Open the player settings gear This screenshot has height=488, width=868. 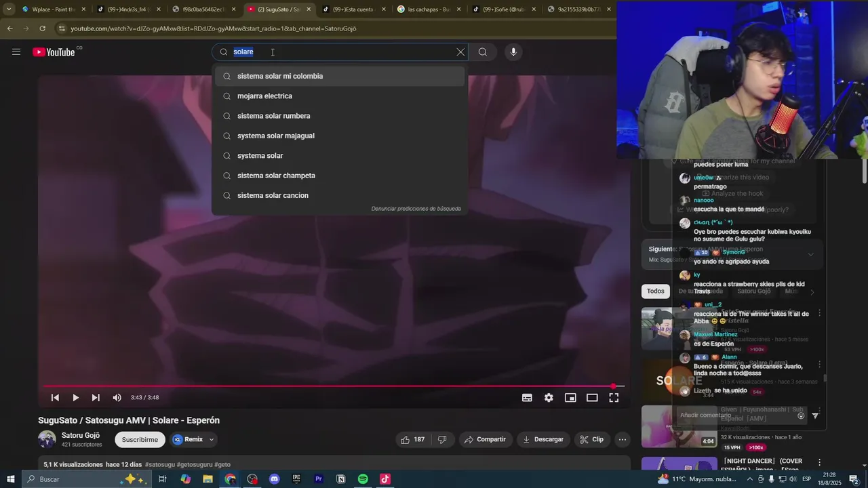(x=549, y=398)
